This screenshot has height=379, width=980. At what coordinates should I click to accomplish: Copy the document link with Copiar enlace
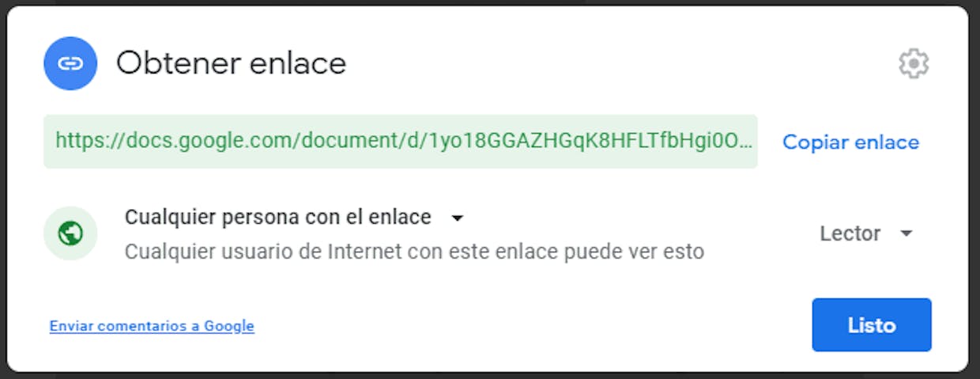(x=851, y=142)
